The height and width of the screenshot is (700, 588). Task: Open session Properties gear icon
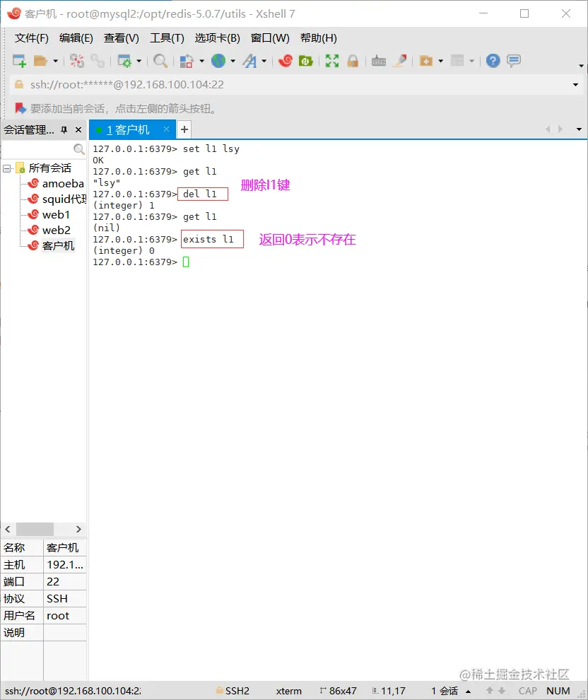(124, 61)
